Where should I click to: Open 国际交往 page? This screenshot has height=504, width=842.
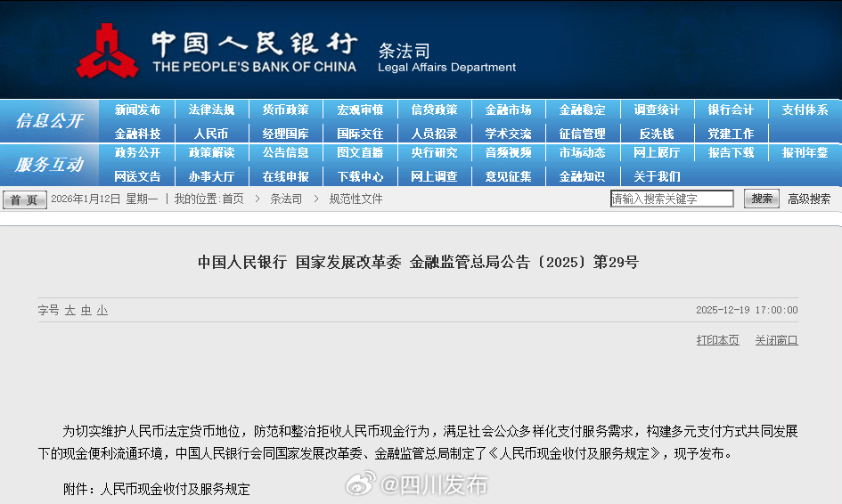pyautogui.click(x=360, y=134)
